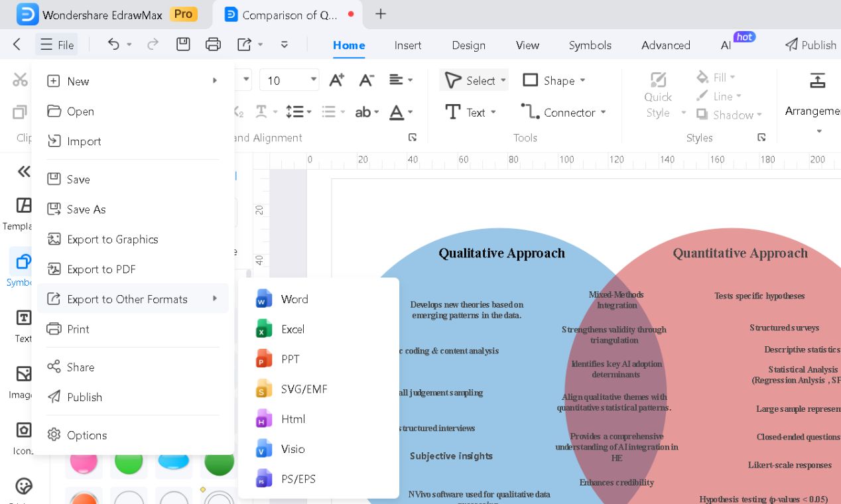The width and height of the screenshot is (841, 504).
Task: Select the green circle symbol
Action: pyautogui.click(x=129, y=462)
